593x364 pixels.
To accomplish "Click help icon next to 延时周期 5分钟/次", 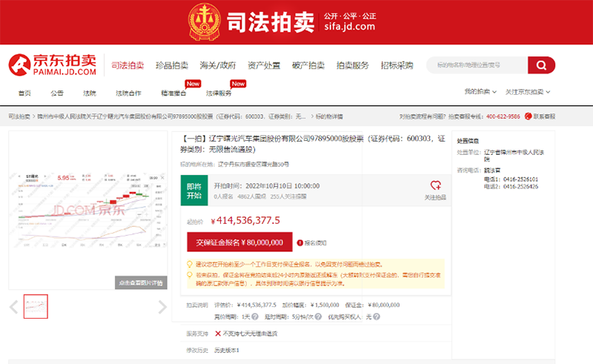I will click(318, 317).
